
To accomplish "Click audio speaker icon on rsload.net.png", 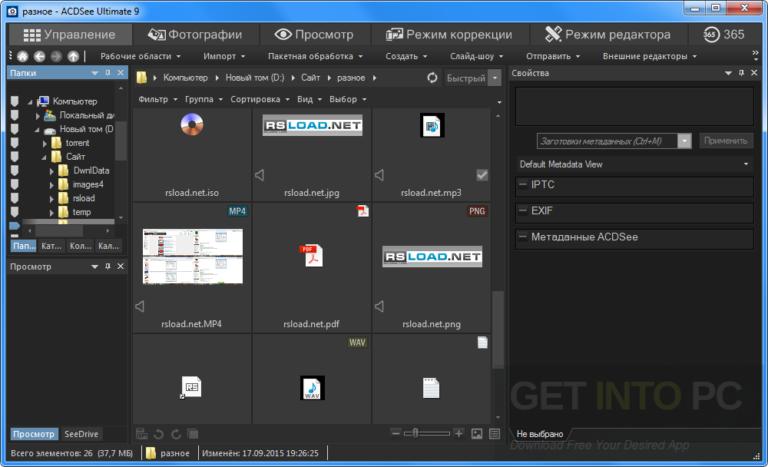I will pyautogui.click(x=379, y=306).
